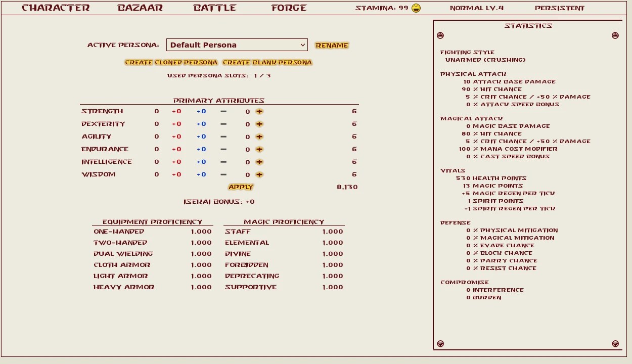Decrease Dexterity with the minus icon
Screen dimensions: 632x364
[223, 124]
